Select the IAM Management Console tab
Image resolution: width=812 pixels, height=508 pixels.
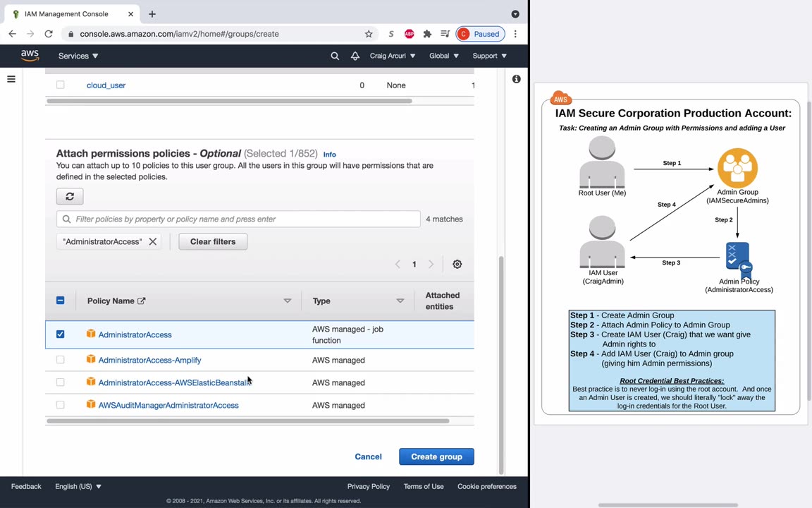tap(72, 14)
